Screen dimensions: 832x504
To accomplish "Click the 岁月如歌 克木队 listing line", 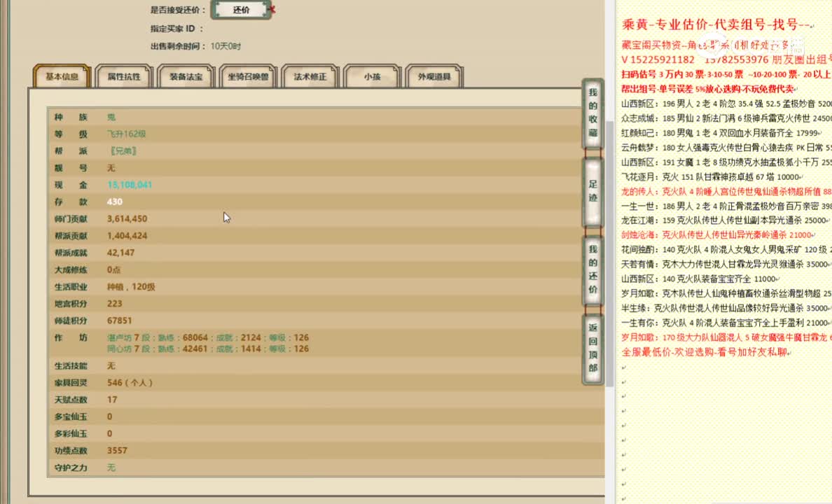I will coord(726,293).
